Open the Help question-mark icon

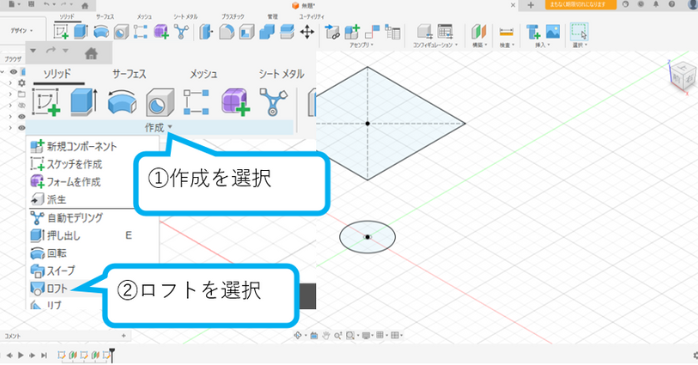click(671, 4)
